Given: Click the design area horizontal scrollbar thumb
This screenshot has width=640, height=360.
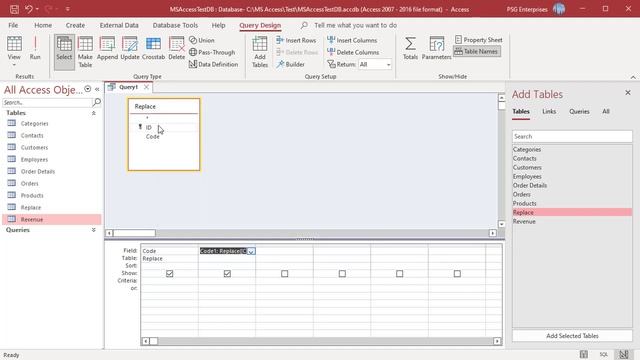Looking at the screenshot, I should coord(134,233).
